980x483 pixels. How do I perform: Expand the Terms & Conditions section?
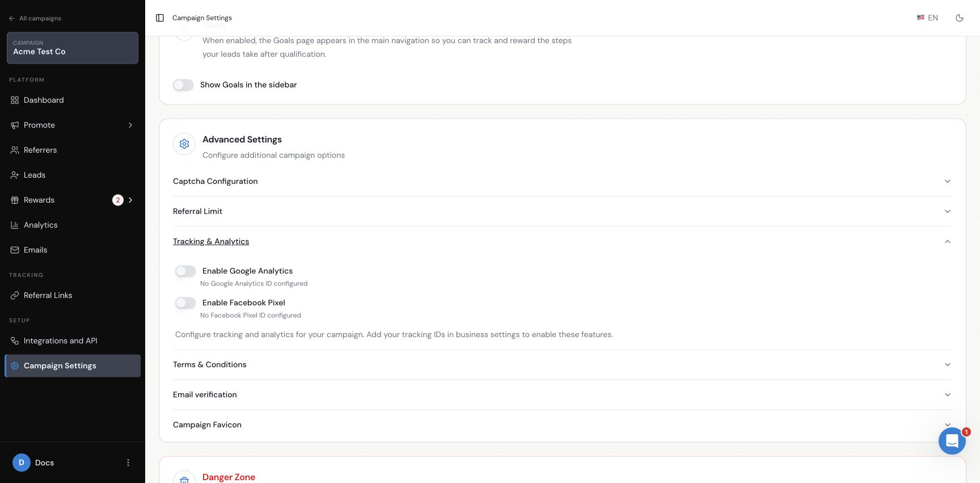coord(562,365)
